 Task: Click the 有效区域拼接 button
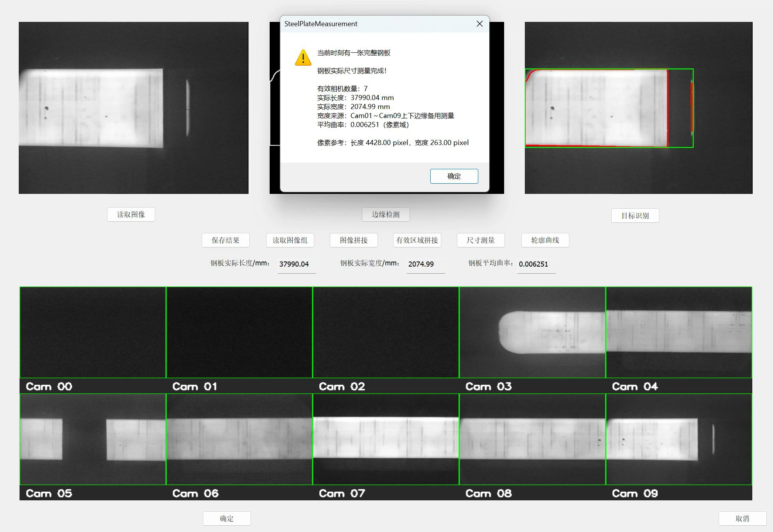[x=417, y=240]
